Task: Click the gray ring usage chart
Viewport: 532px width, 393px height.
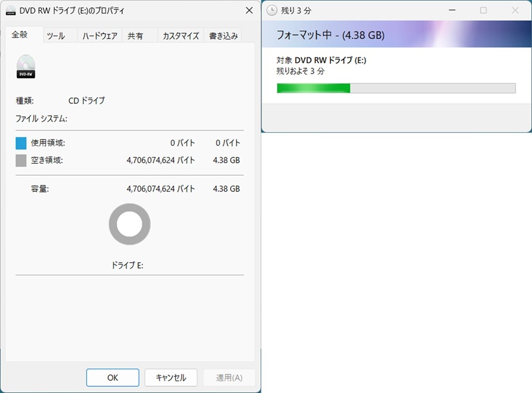Action: (130, 224)
